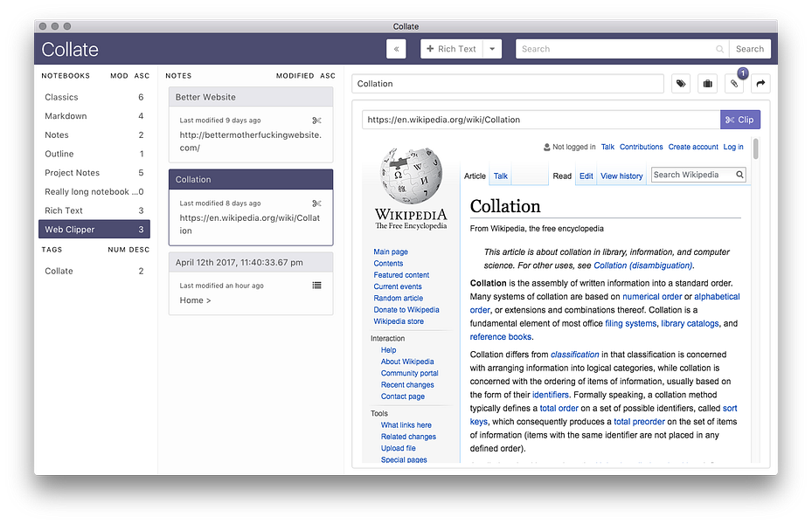
Task: Click the Wikipedia globe logo
Action: pos(411,176)
